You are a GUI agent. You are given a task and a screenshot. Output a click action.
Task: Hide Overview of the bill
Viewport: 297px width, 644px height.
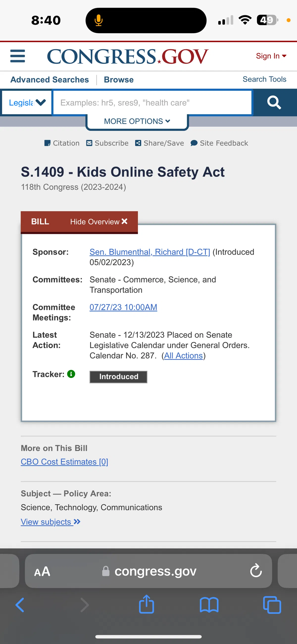[99, 222]
